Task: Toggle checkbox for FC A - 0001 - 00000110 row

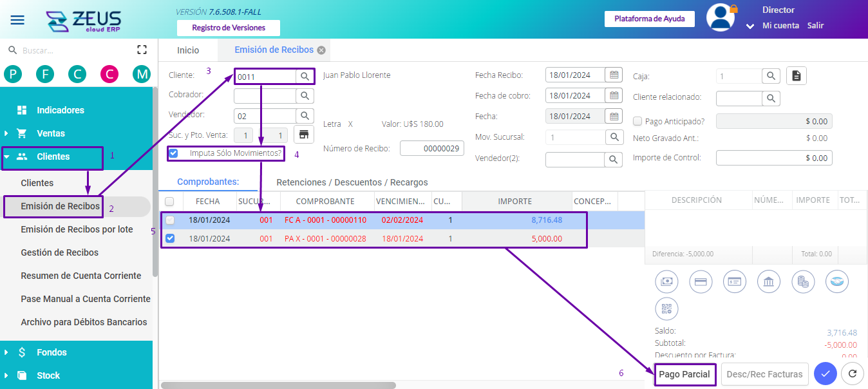Action: [x=169, y=220]
